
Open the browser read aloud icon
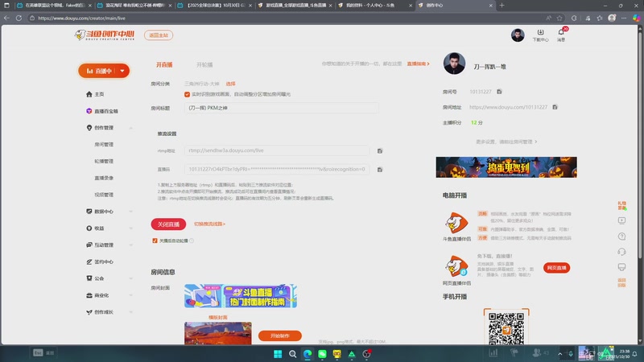549,18
